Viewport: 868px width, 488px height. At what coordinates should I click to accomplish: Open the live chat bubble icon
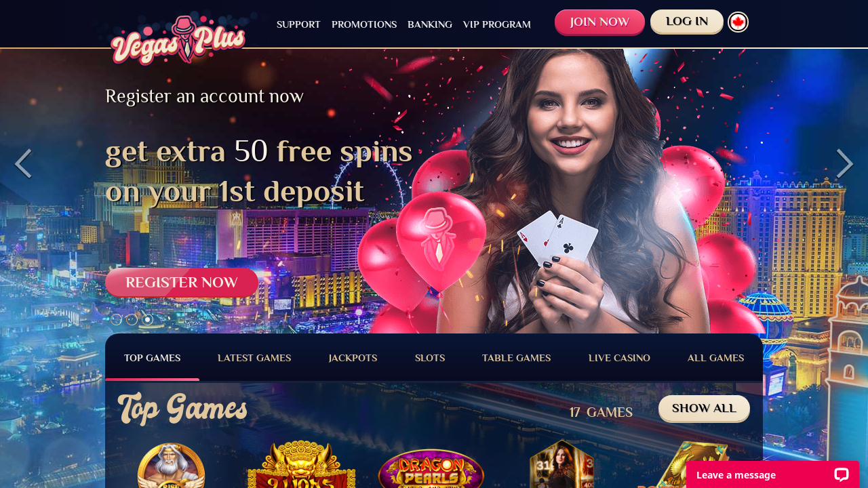[842, 474]
